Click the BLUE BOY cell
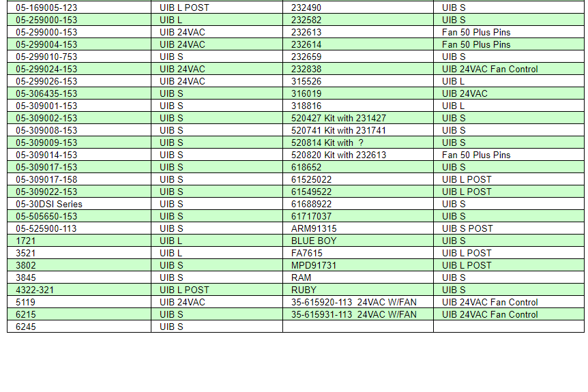588x392 pixels. [314, 241]
